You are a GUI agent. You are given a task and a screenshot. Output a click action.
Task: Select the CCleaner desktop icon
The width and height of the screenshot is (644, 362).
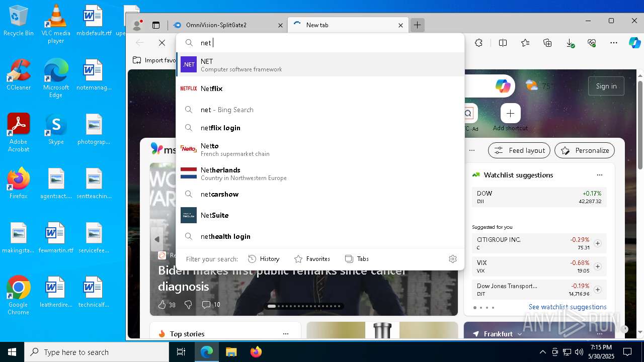pyautogui.click(x=19, y=74)
